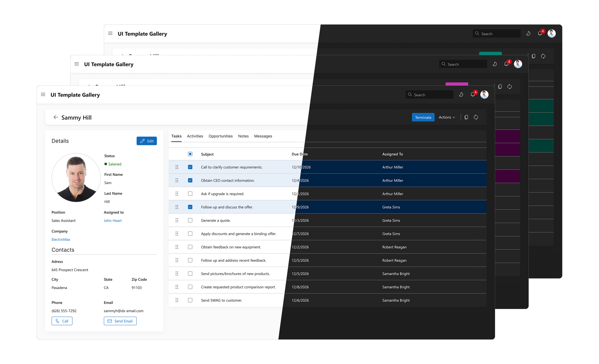
Task: Check Send SWAG to customer task
Action: pyautogui.click(x=190, y=300)
